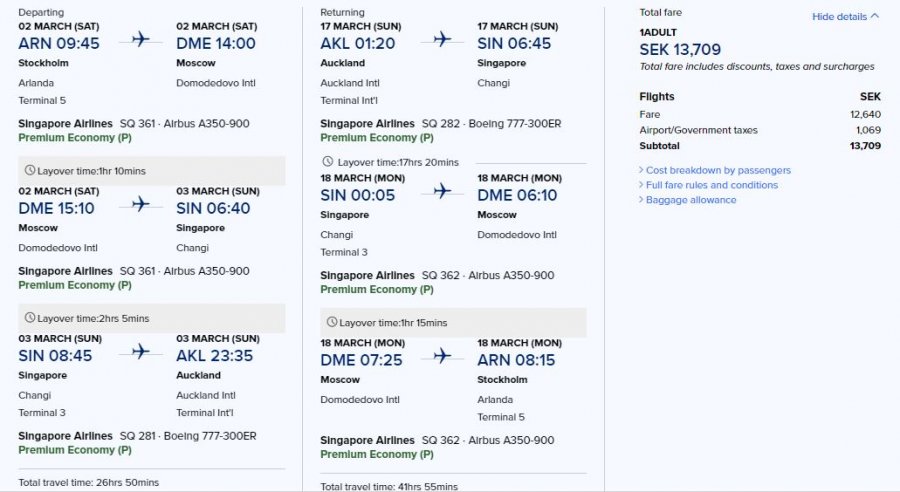The image size is (900, 492).
Task: Click Premium Economy (P) under the ARN–DME flight
Action: [75, 138]
